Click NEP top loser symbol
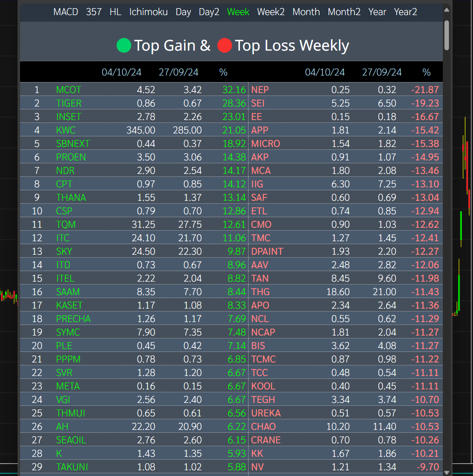The width and height of the screenshot is (473, 476). coord(260,90)
